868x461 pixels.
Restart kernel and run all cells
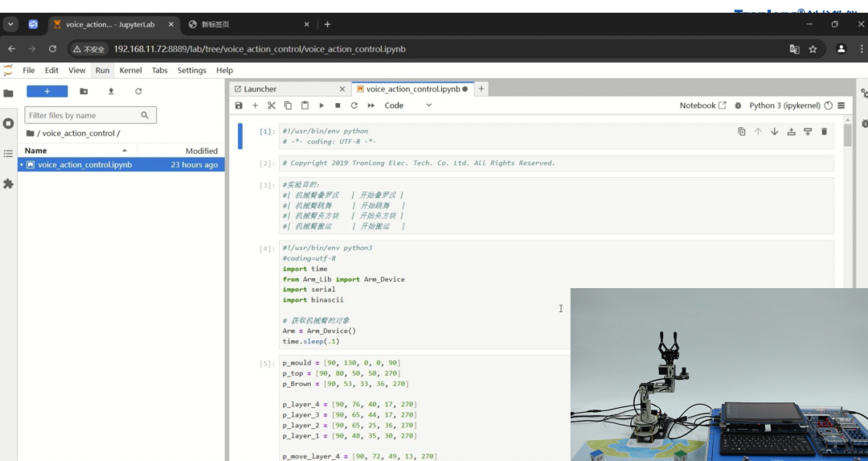pos(371,105)
